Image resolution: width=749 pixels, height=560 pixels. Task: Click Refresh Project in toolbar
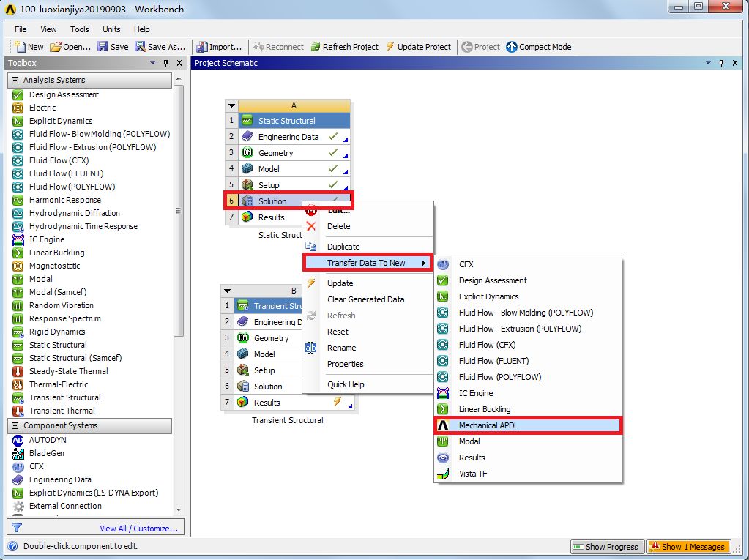[344, 47]
